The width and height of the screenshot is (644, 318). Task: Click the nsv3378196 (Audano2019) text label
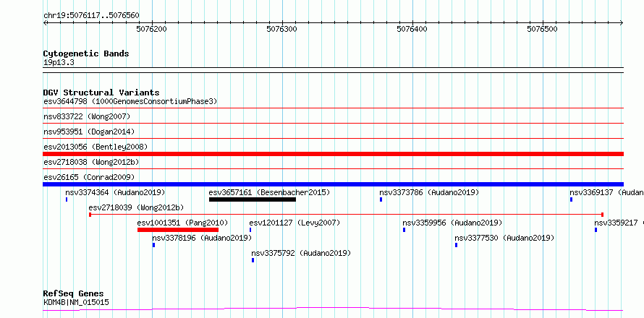tap(202, 238)
